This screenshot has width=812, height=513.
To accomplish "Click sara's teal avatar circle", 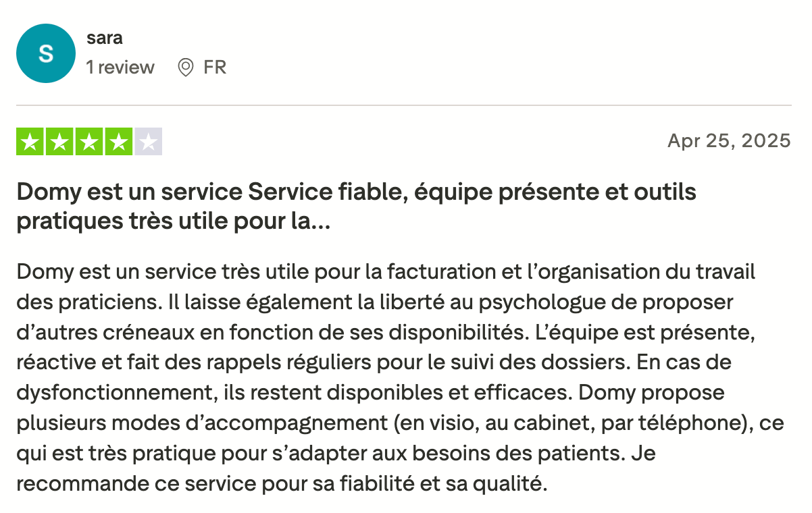I will [x=45, y=53].
